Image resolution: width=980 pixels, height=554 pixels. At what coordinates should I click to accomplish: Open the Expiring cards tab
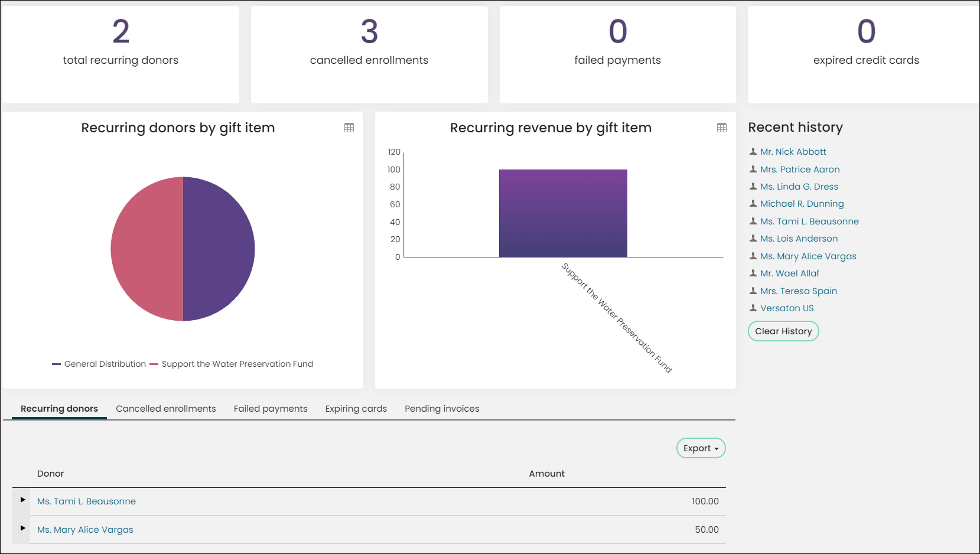click(x=356, y=409)
